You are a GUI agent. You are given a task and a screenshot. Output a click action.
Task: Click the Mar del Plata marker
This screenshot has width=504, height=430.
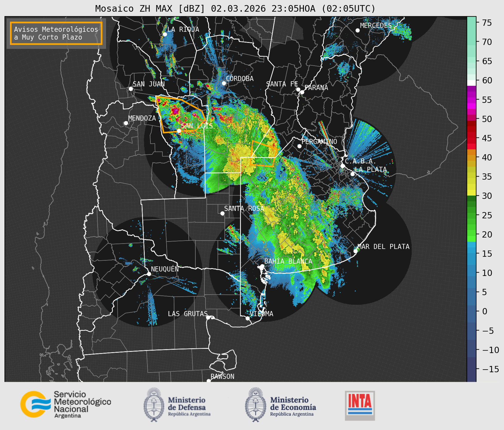(x=356, y=251)
